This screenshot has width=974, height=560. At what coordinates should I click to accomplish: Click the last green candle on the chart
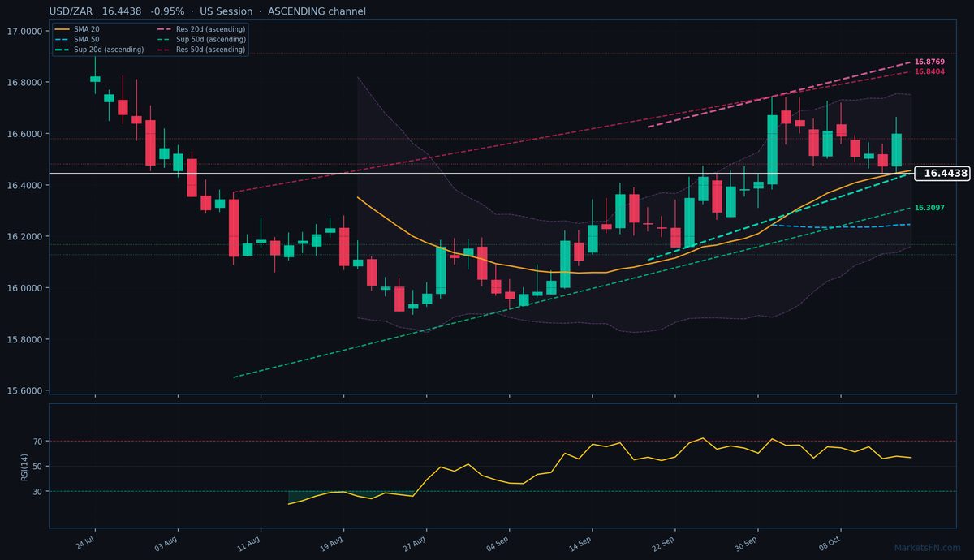click(x=896, y=150)
